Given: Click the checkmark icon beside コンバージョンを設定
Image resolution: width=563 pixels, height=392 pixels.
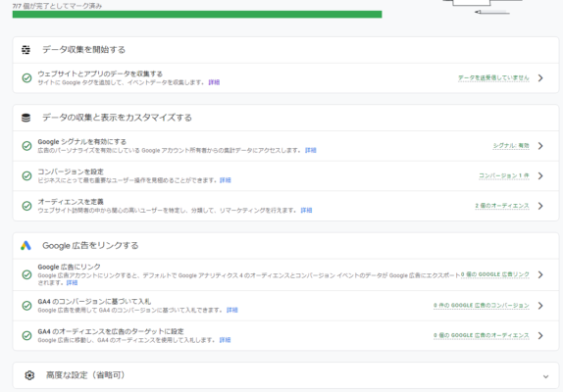Looking at the screenshot, I should pos(26,175).
